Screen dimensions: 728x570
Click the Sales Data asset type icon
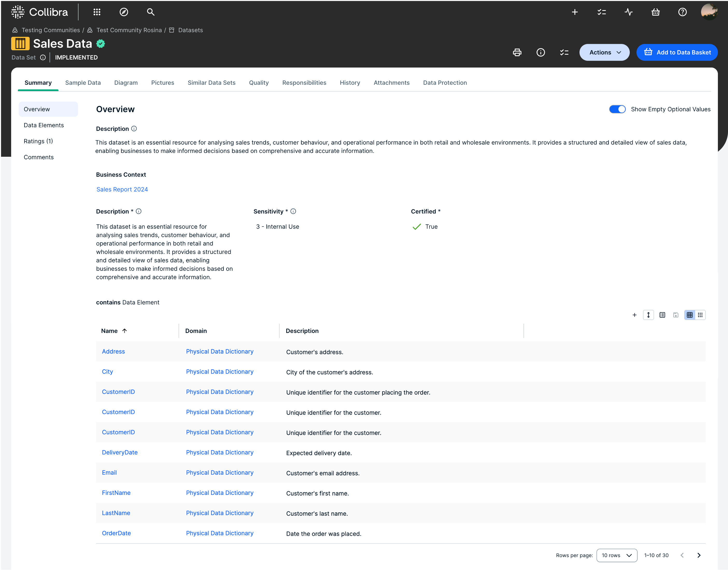[x=20, y=44]
